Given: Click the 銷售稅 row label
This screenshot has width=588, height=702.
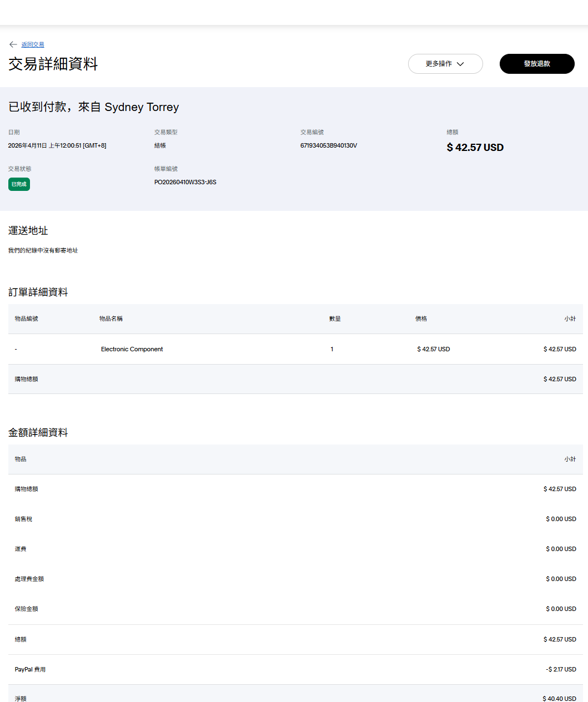Looking at the screenshot, I should tap(23, 519).
